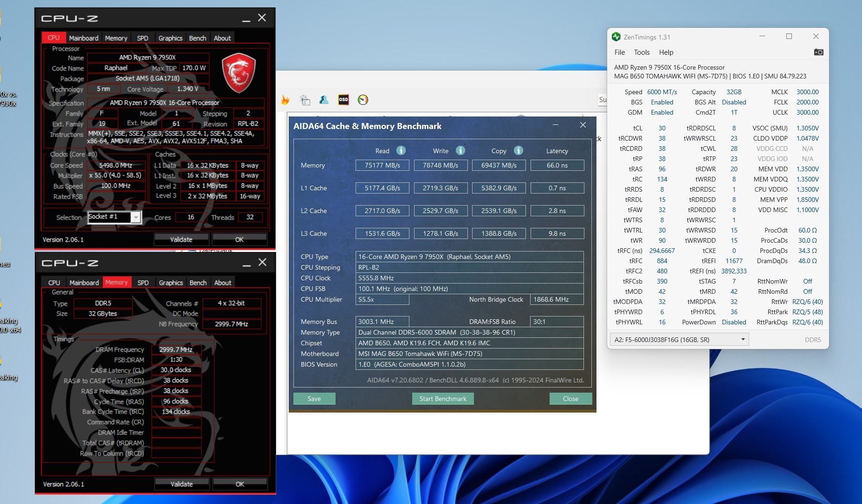The image size is (862, 504).
Task: Minimize the AIDA64 benchmark window
Action: (x=556, y=125)
